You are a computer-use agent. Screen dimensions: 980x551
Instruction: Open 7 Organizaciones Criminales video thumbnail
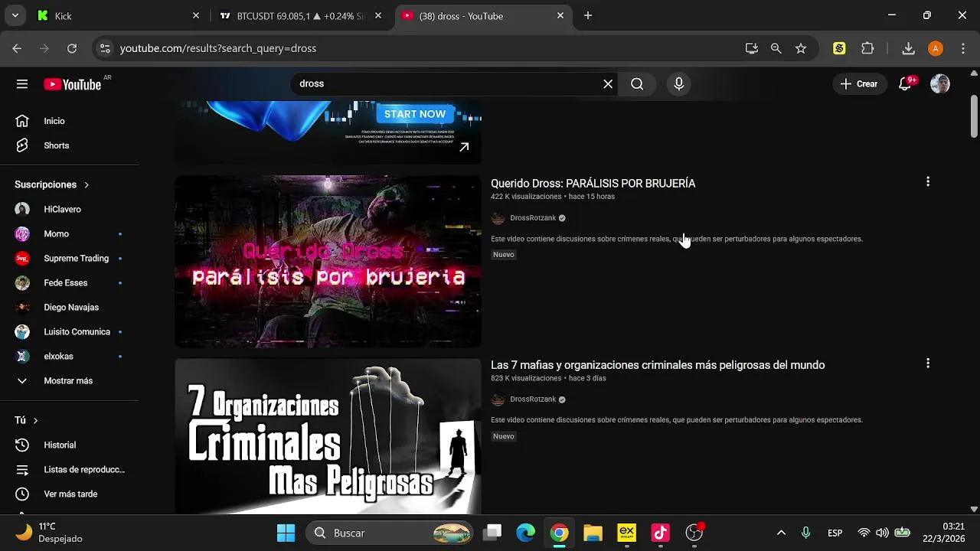click(x=328, y=436)
